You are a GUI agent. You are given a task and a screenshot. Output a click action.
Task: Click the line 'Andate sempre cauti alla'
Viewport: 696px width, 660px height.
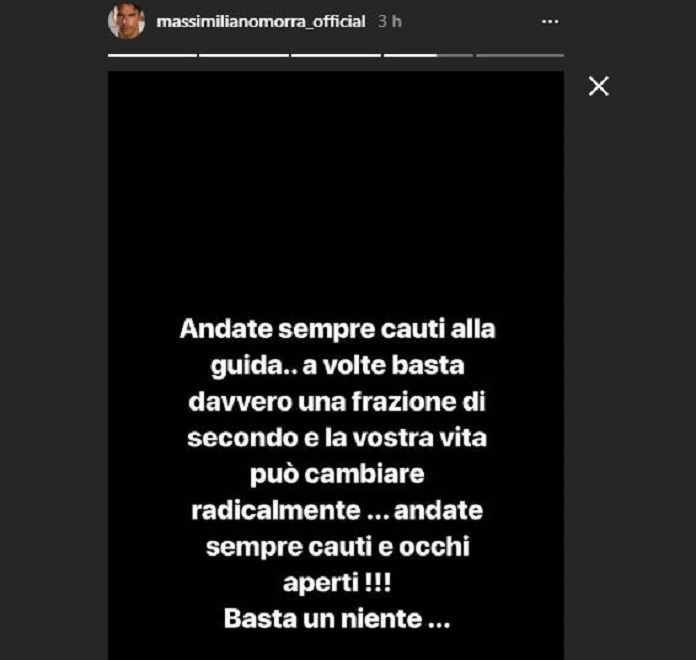(x=337, y=329)
